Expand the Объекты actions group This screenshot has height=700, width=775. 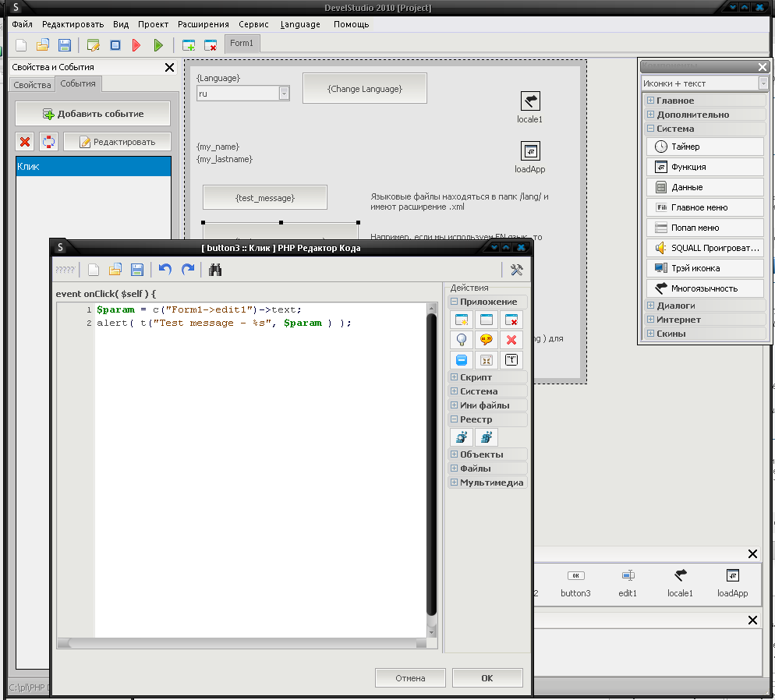point(455,454)
